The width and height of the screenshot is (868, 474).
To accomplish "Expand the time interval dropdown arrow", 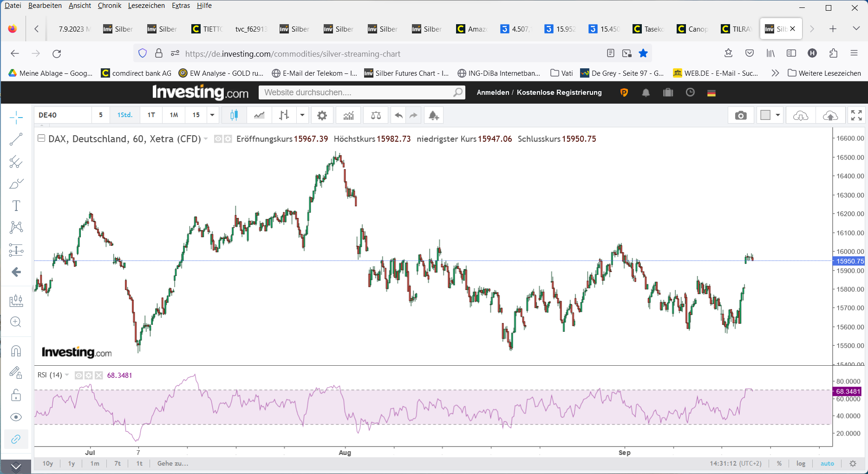I will (x=212, y=115).
